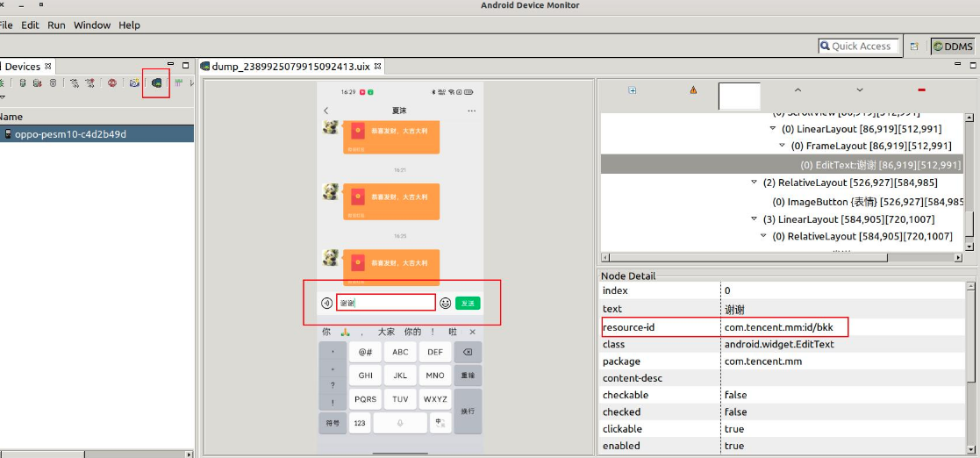Click the Stop Process red icon
Screen dimensions: 980x458
112,83
